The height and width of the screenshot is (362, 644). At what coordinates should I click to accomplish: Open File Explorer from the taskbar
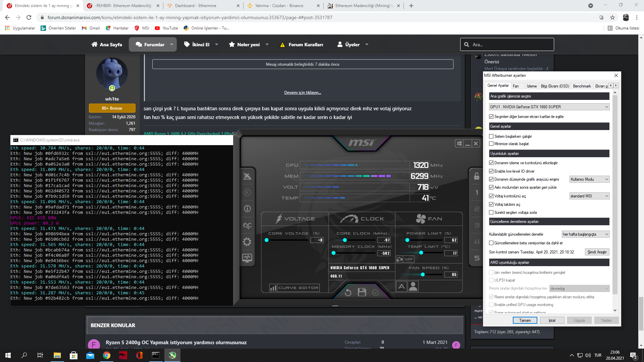coord(57,355)
